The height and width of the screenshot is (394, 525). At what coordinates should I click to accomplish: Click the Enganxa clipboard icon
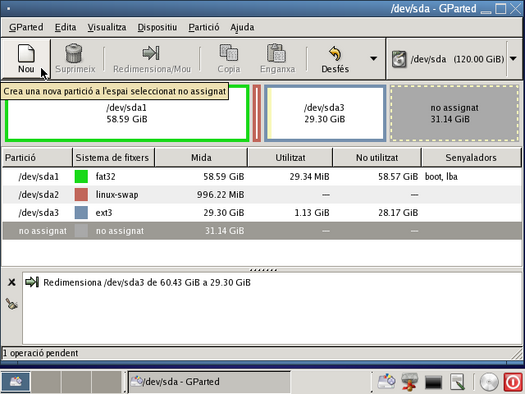pos(277,53)
